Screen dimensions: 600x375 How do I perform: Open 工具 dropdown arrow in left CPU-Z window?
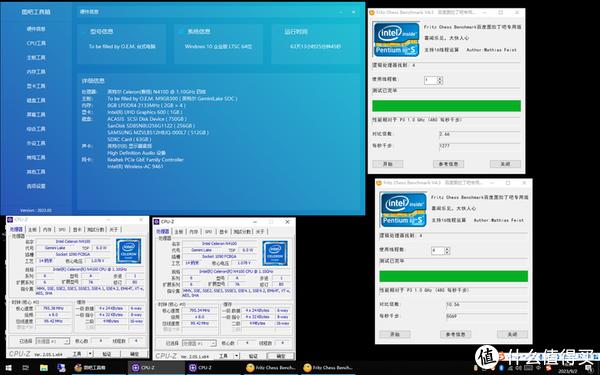tap(90, 354)
